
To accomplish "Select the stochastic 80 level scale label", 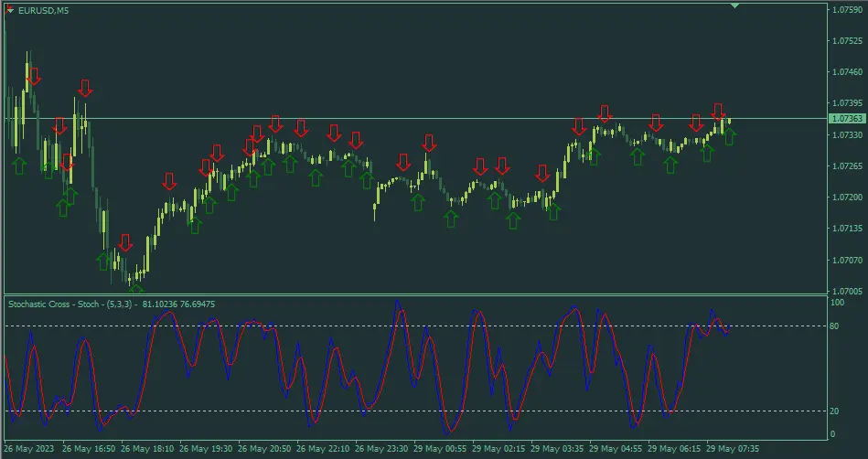I will pyautogui.click(x=835, y=326).
